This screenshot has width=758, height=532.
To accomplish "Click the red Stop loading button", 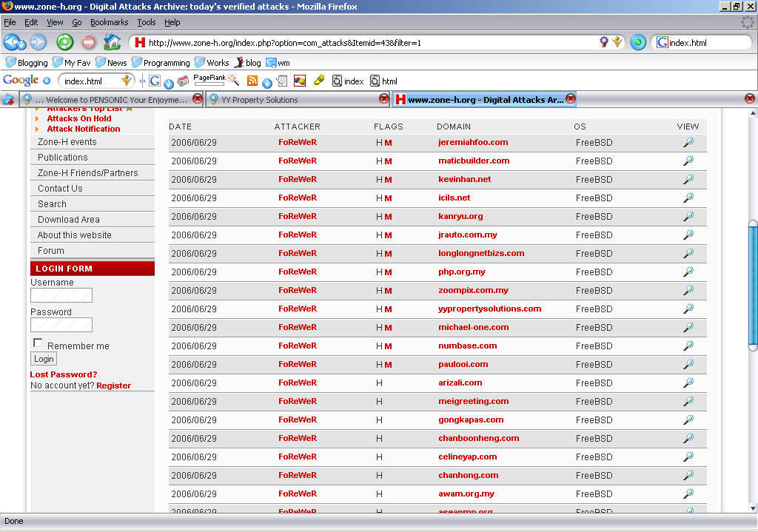I will pyautogui.click(x=89, y=42).
